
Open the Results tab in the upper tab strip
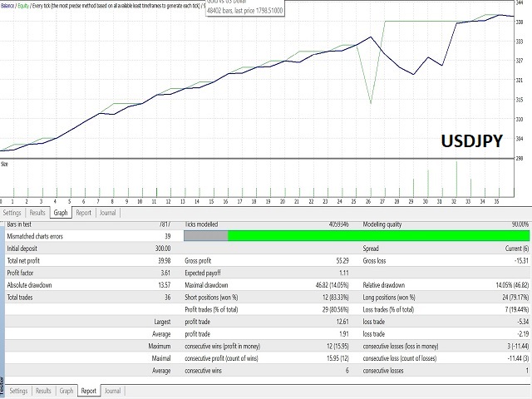point(37,213)
